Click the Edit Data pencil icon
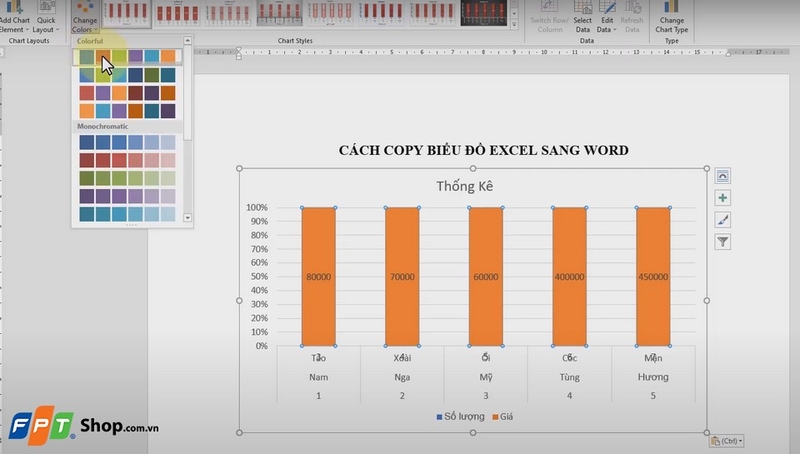The image size is (800, 454). pyautogui.click(x=607, y=7)
